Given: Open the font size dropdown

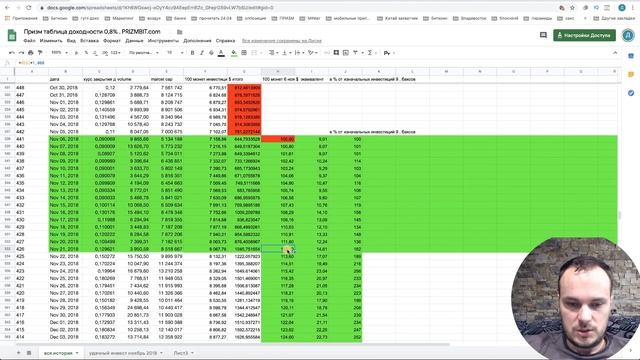Looking at the screenshot, I should pyautogui.click(x=175, y=53).
